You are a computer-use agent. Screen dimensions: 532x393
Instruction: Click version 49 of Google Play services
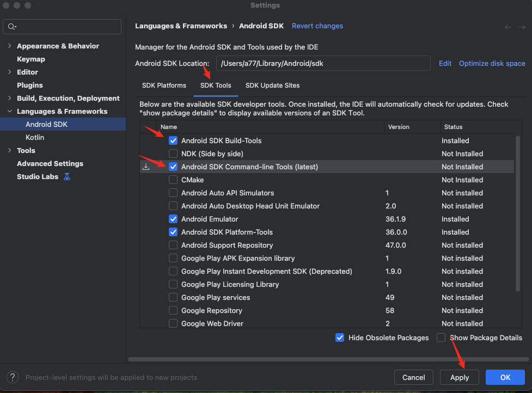(x=390, y=297)
